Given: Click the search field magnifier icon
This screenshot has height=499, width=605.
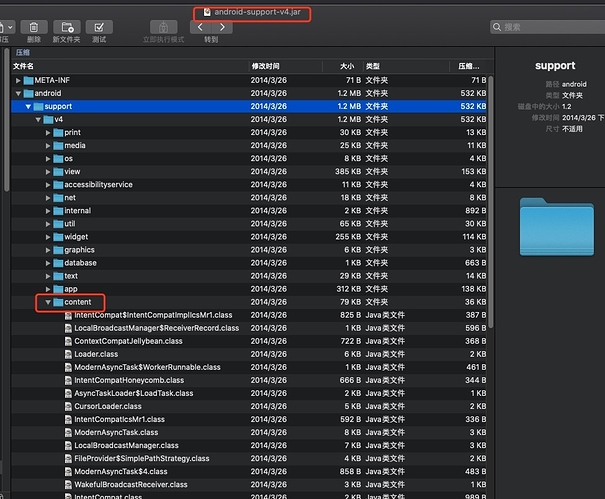Looking at the screenshot, I should tap(497, 27).
